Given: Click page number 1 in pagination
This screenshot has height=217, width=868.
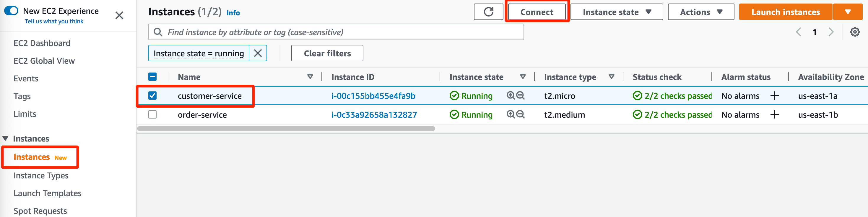Looking at the screenshot, I should coord(815,32).
